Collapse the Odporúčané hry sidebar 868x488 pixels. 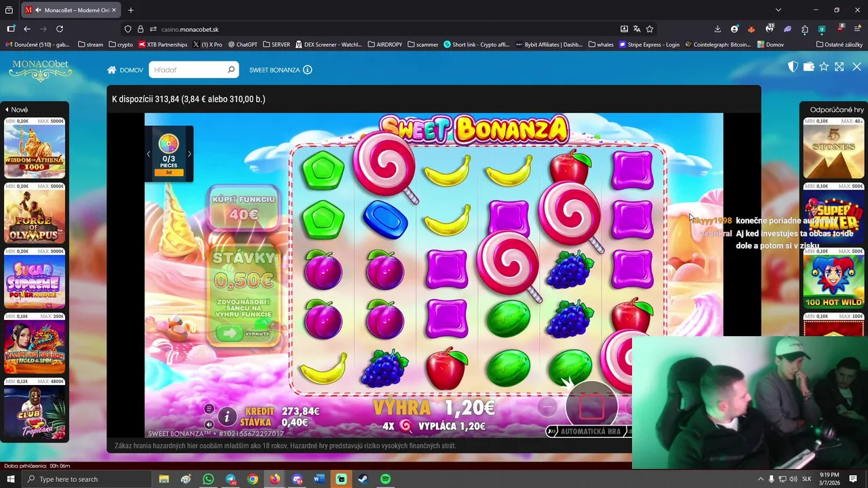(837, 109)
